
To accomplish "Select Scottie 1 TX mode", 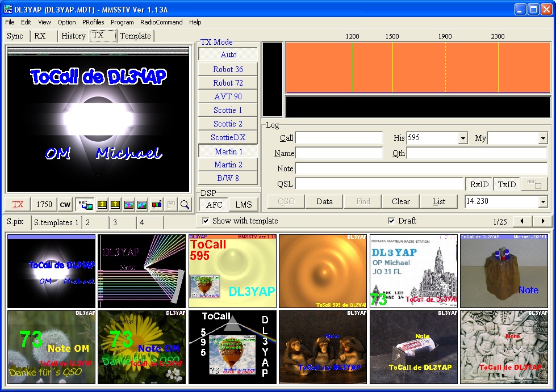I will (x=228, y=110).
